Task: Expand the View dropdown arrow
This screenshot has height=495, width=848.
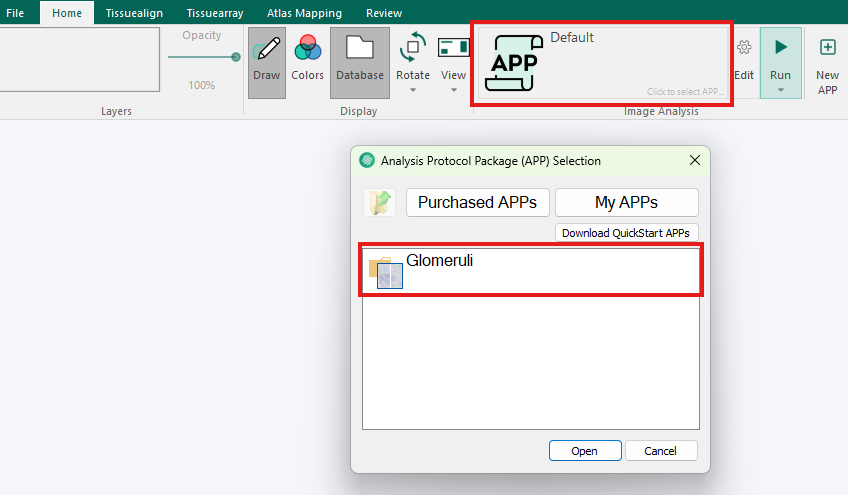Action: [x=454, y=90]
